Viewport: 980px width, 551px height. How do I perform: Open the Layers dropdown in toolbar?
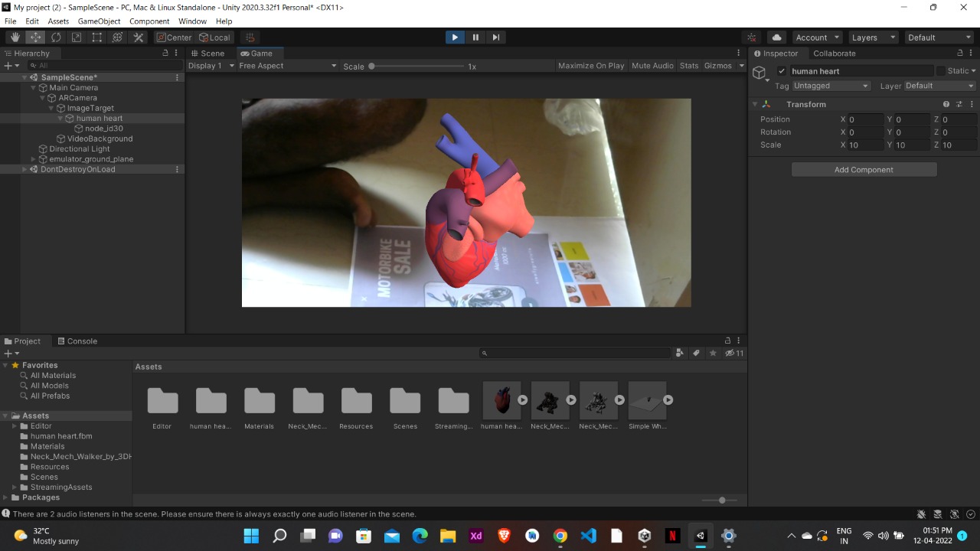(872, 37)
